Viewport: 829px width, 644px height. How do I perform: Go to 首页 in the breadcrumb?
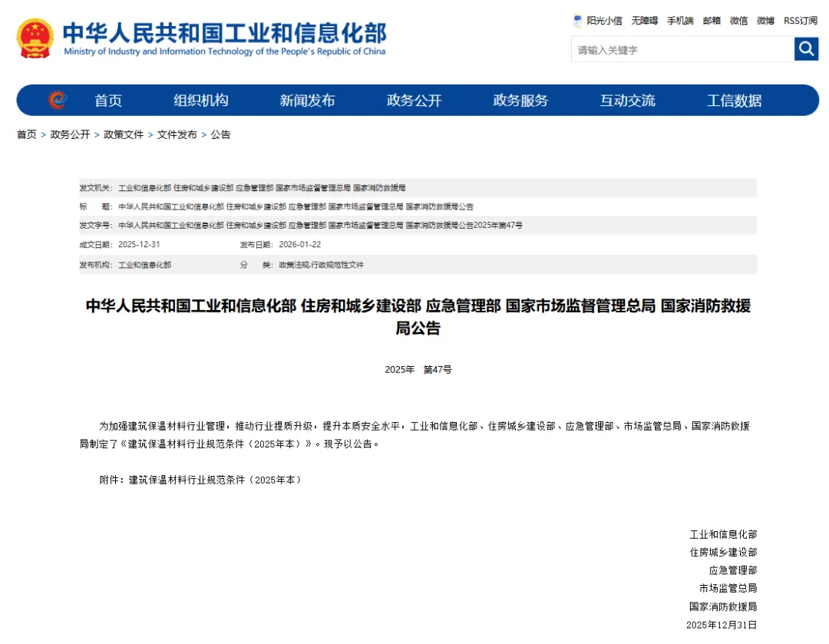coord(26,134)
